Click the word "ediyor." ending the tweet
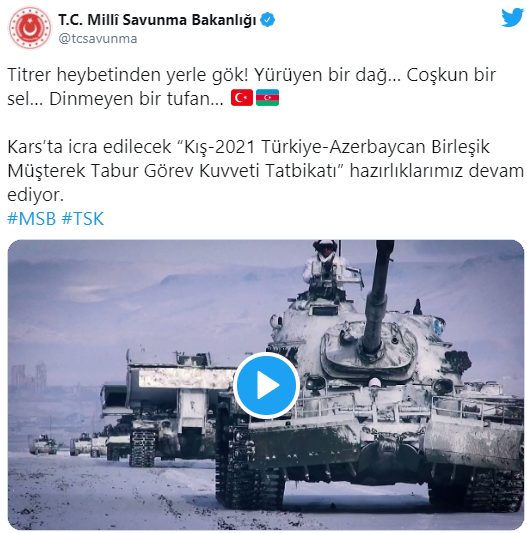 [x=35, y=195]
